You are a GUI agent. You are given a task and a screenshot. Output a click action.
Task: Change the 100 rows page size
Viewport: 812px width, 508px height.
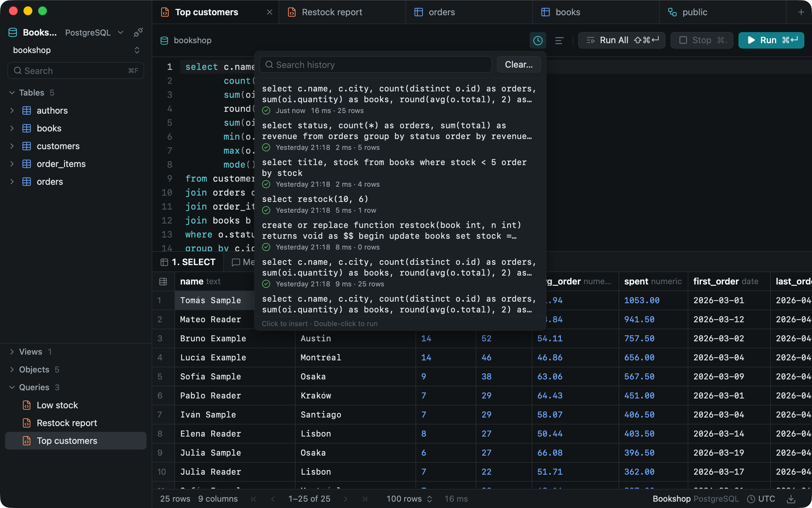409,499
